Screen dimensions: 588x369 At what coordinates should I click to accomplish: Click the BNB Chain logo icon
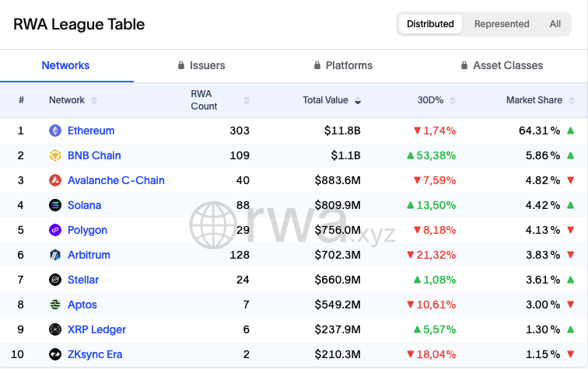55,155
